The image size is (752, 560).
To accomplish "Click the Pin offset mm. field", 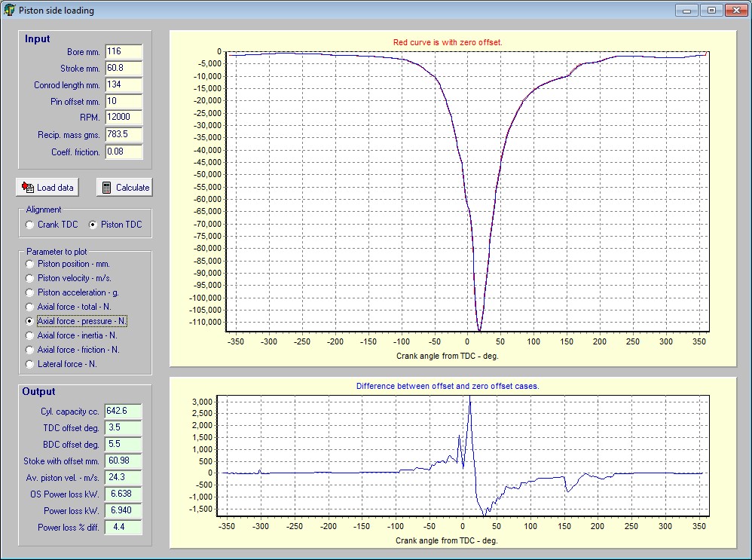I will [124, 102].
